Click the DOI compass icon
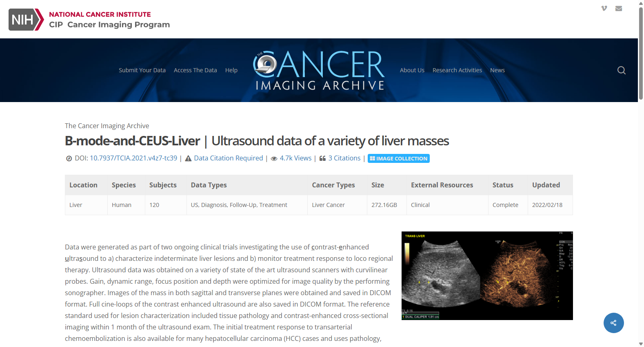Screen dimensions: 644x347 point(69,158)
